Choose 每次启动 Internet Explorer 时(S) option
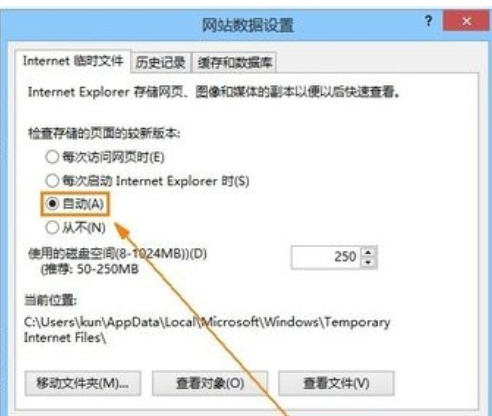This screenshot has width=492, height=416. (52, 181)
